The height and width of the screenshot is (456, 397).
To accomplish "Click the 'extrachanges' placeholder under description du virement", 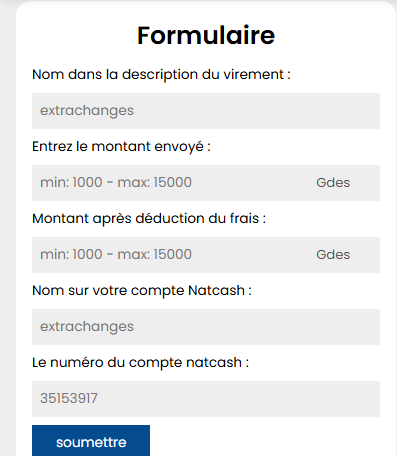I will [87, 111].
